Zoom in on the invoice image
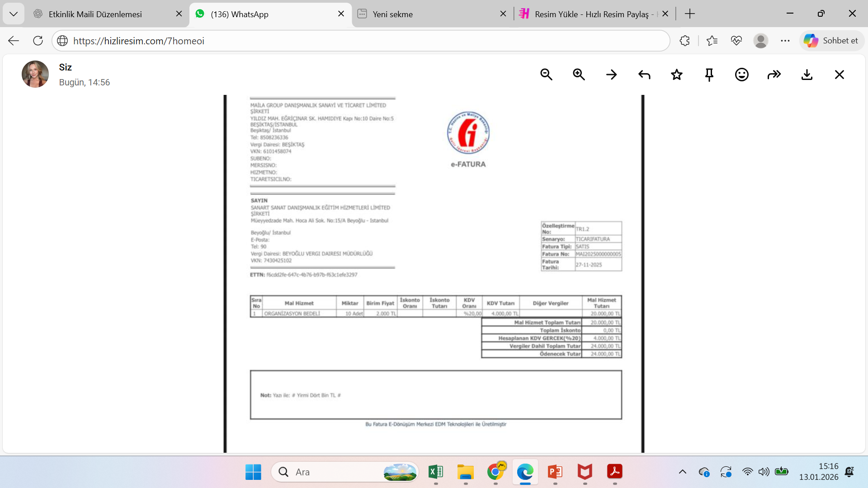868x488 pixels. pos(579,75)
